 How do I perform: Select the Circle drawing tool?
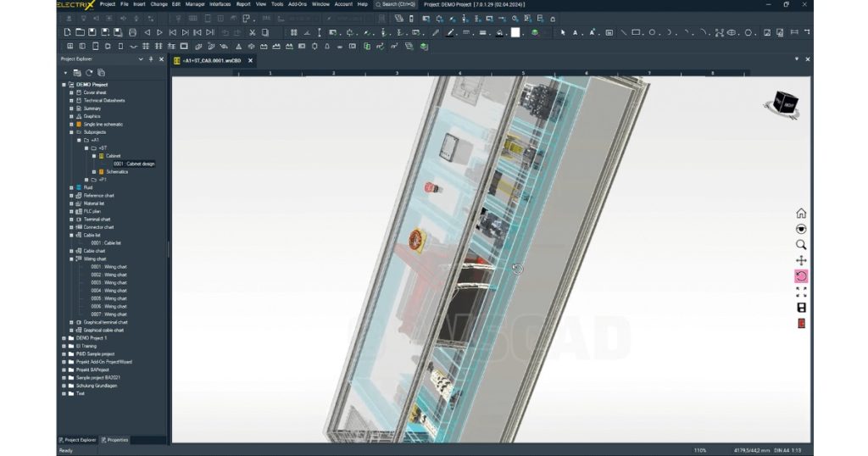click(x=652, y=33)
